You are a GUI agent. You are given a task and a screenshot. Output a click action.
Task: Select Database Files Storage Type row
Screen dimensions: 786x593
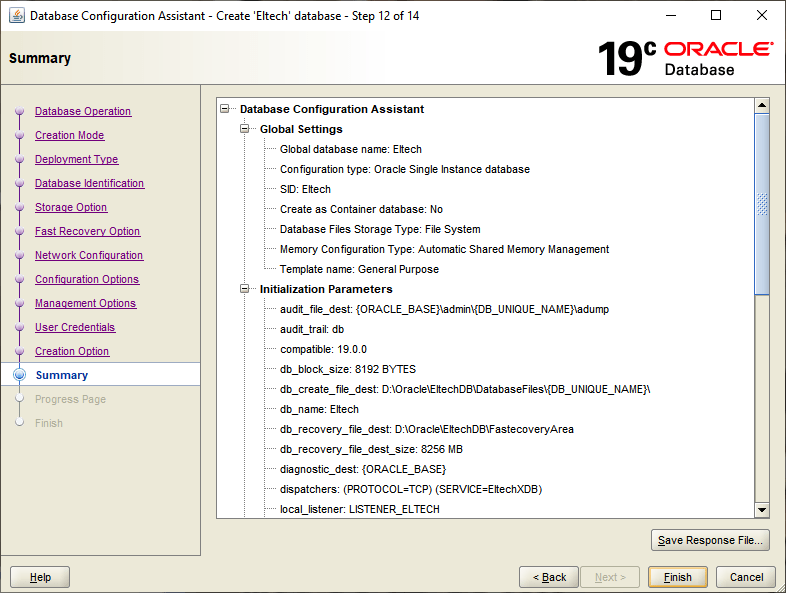pos(380,230)
